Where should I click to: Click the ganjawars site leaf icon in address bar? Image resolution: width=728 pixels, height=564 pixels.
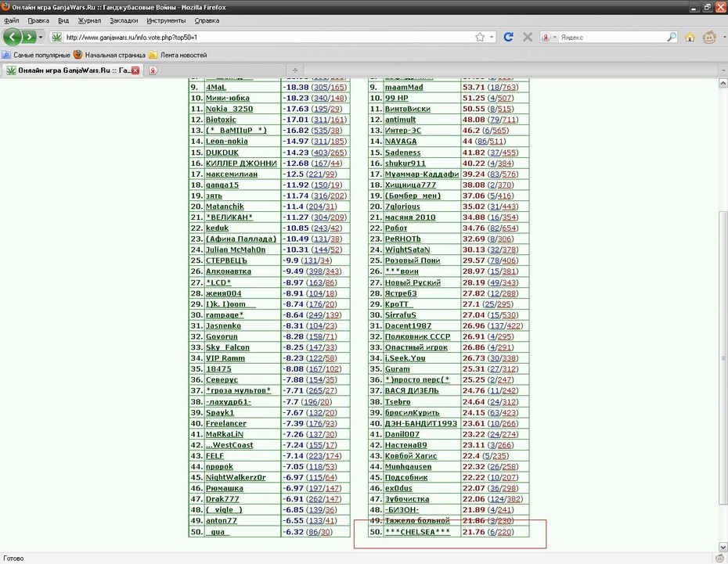(x=56, y=37)
